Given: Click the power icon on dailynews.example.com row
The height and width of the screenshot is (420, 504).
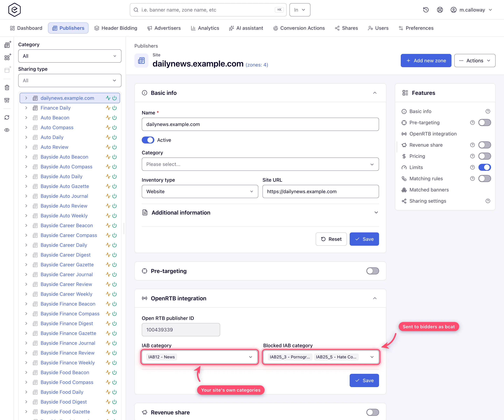Looking at the screenshot, I should coord(114,98).
